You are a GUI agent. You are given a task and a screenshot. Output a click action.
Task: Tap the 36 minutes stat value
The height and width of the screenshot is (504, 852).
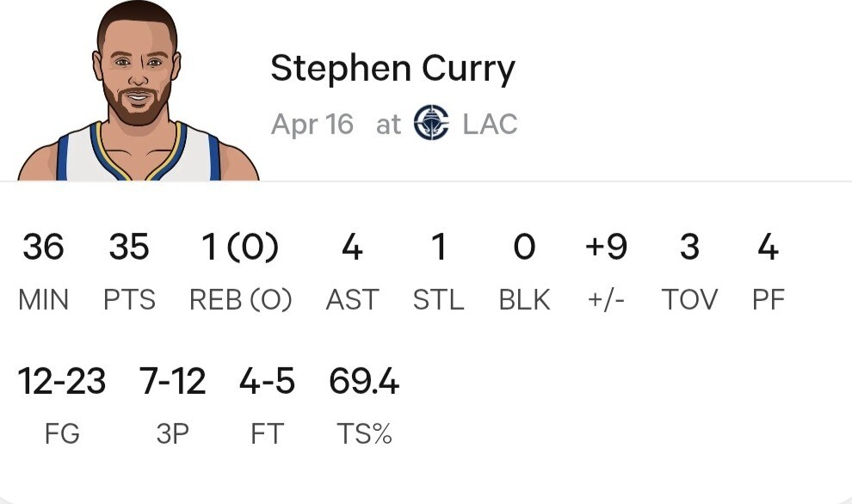pos(43,248)
